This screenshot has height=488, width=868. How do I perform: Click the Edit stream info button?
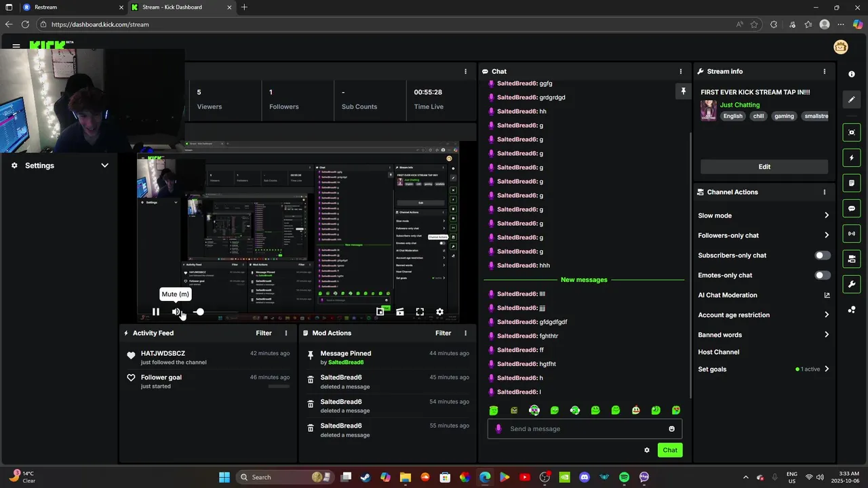tap(764, 167)
